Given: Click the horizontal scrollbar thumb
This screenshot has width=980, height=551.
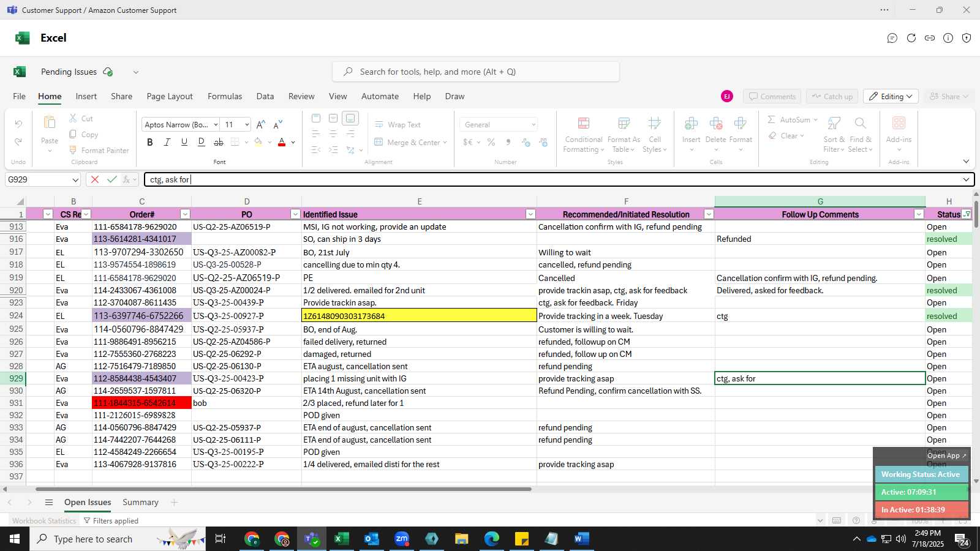Looking at the screenshot, I should [284, 489].
